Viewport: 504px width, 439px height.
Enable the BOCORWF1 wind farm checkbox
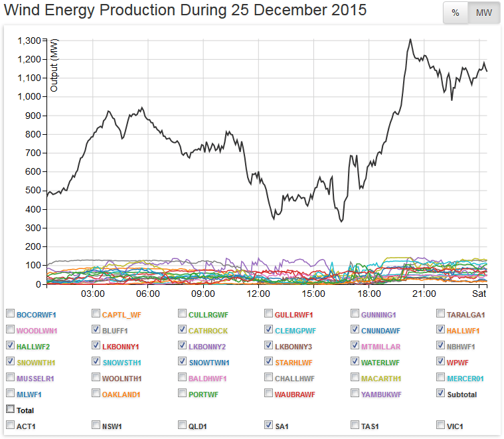[10, 313]
